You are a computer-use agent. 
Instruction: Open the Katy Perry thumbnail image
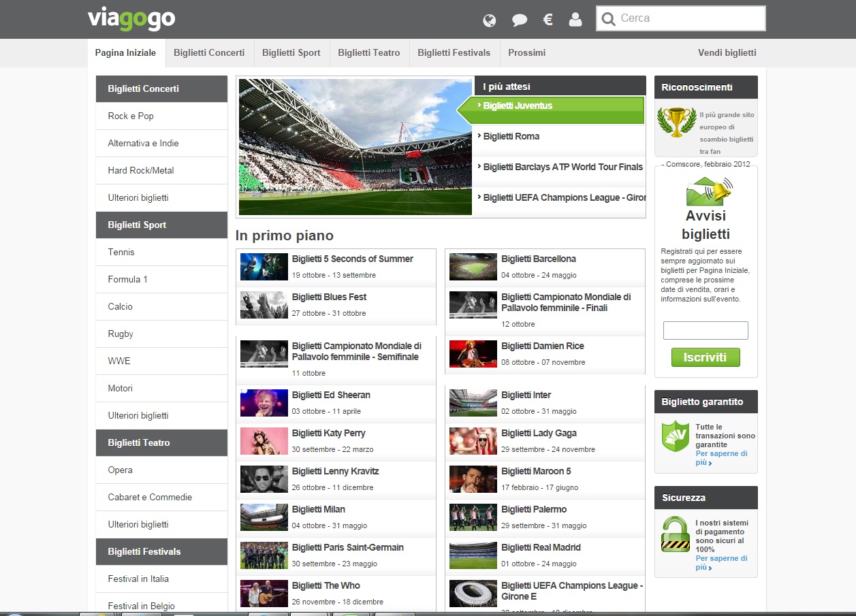click(264, 441)
